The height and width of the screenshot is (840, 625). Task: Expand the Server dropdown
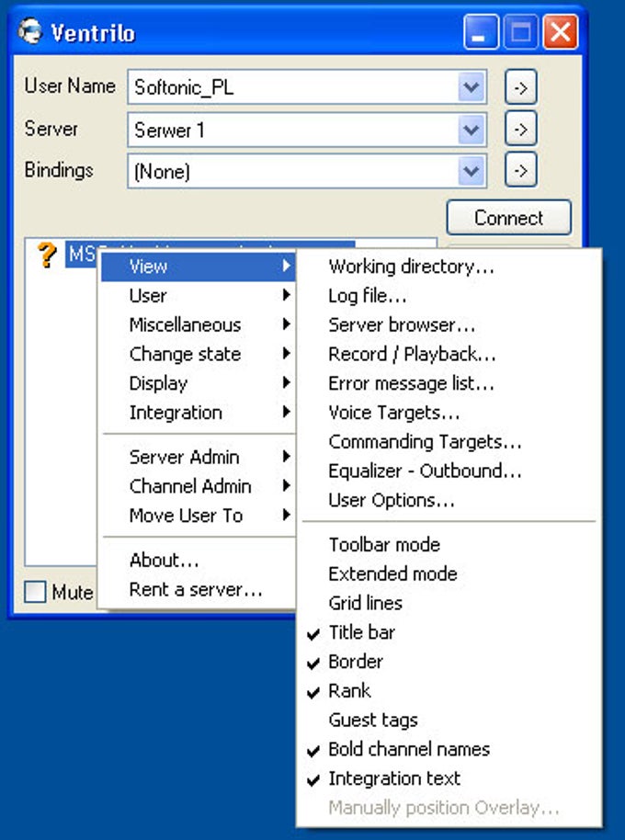coord(472,129)
